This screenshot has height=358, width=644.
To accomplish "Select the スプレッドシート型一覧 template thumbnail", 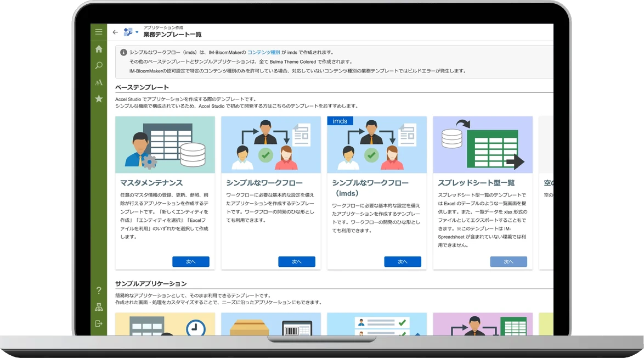I will (x=483, y=144).
